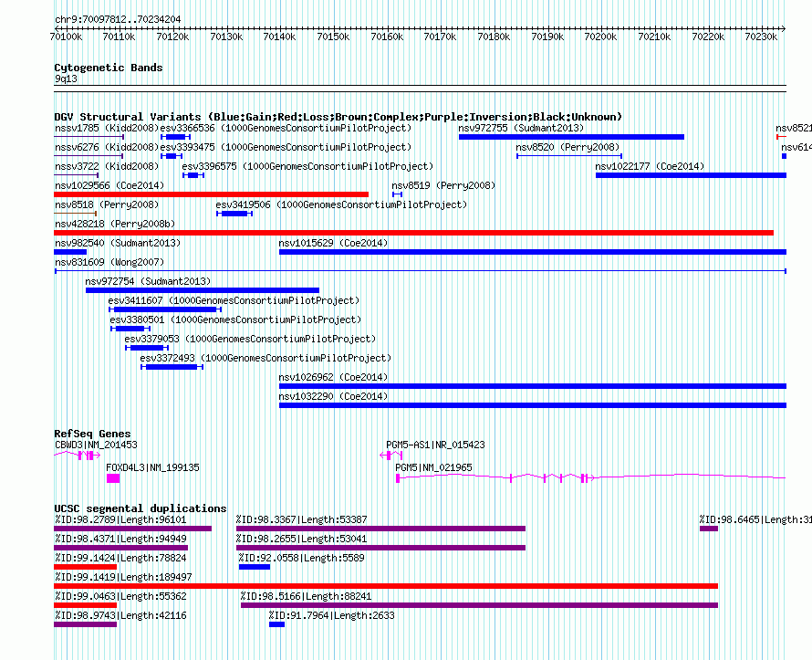
Task: Click the %ID:98.6465 duplication bar
Action: [x=708, y=529]
